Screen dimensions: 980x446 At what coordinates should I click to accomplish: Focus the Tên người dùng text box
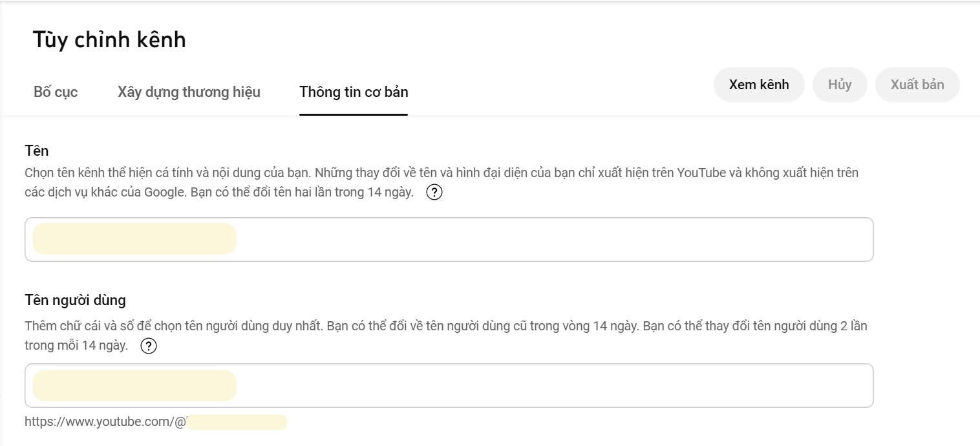pyautogui.click(x=449, y=386)
